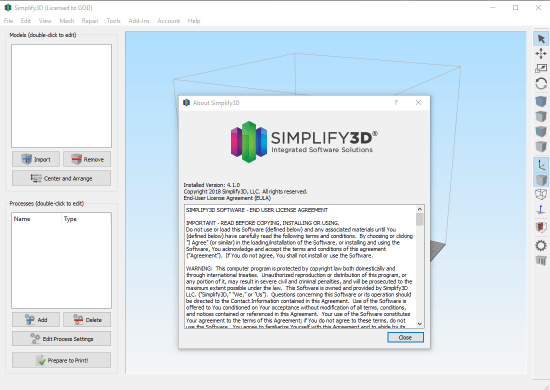Toggle solid model rendering
This screenshot has height=390, width=550.
pyautogui.click(x=541, y=180)
